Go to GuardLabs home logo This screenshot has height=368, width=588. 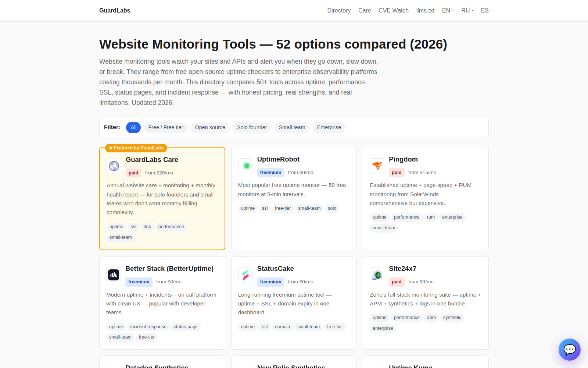115,11
